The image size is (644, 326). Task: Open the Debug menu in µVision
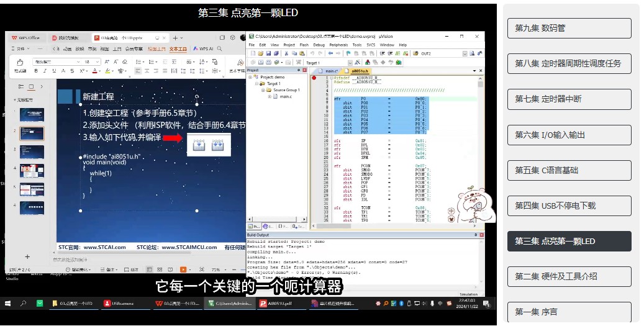pyautogui.click(x=319, y=45)
